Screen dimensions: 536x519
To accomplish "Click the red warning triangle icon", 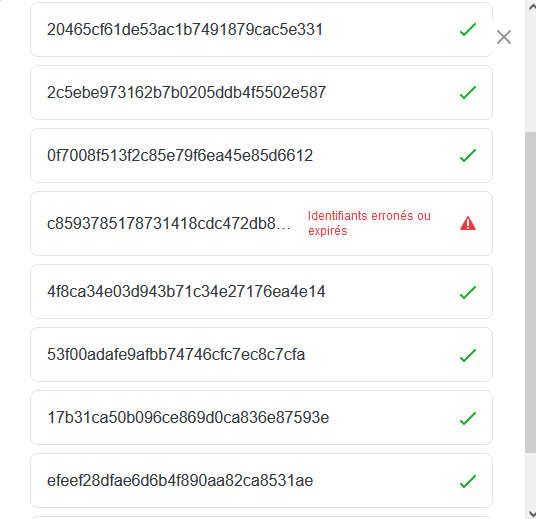I will 468,223.
